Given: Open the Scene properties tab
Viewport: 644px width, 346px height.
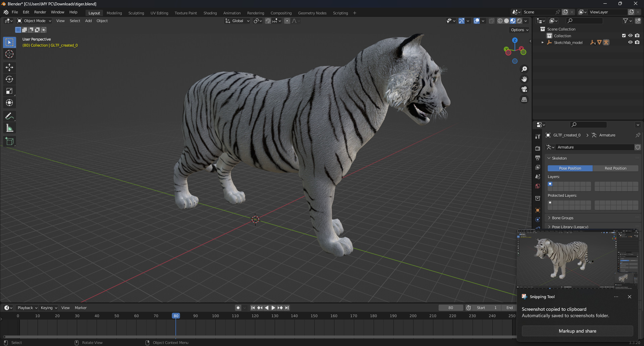Looking at the screenshot, I should coord(538,176).
